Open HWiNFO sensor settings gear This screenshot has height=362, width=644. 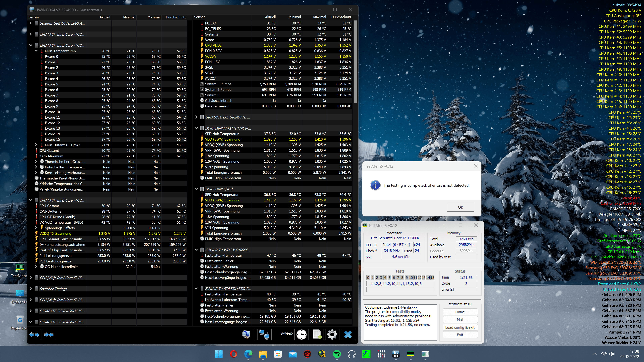point(332,335)
